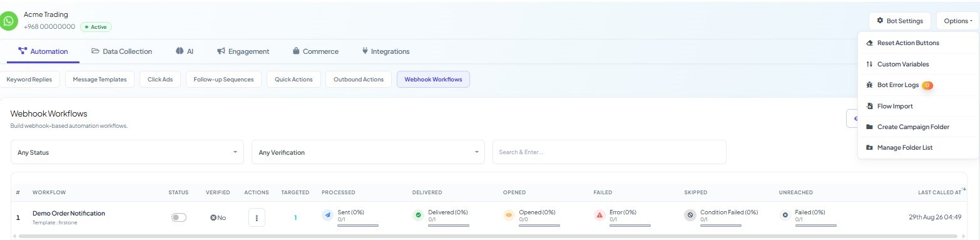Click the Custom Variables sort icon
The image size is (980, 240).
(x=869, y=64)
